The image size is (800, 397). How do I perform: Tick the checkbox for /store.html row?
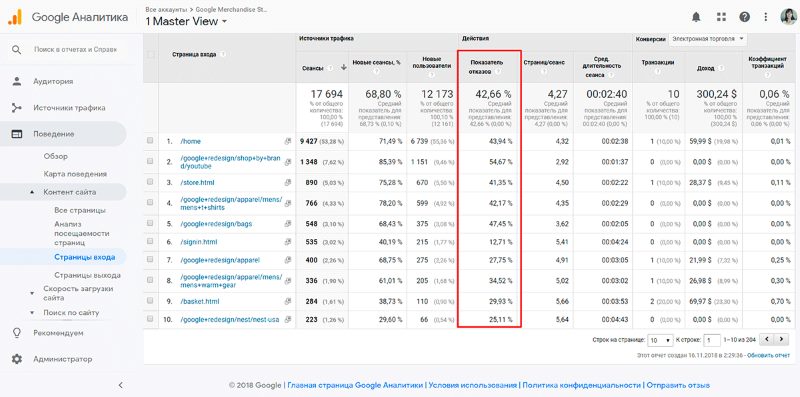pos(150,181)
